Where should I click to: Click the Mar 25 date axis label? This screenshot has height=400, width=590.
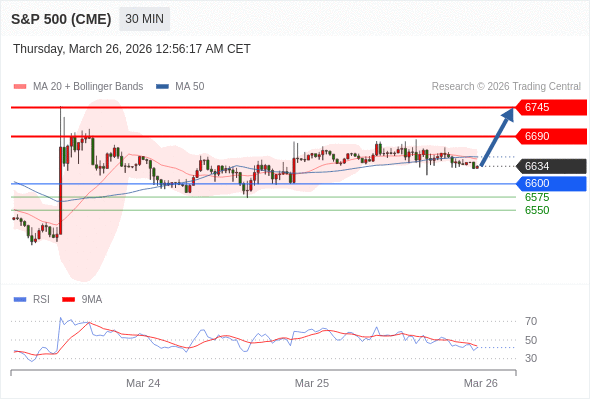pyautogui.click(x=312, y=383)
